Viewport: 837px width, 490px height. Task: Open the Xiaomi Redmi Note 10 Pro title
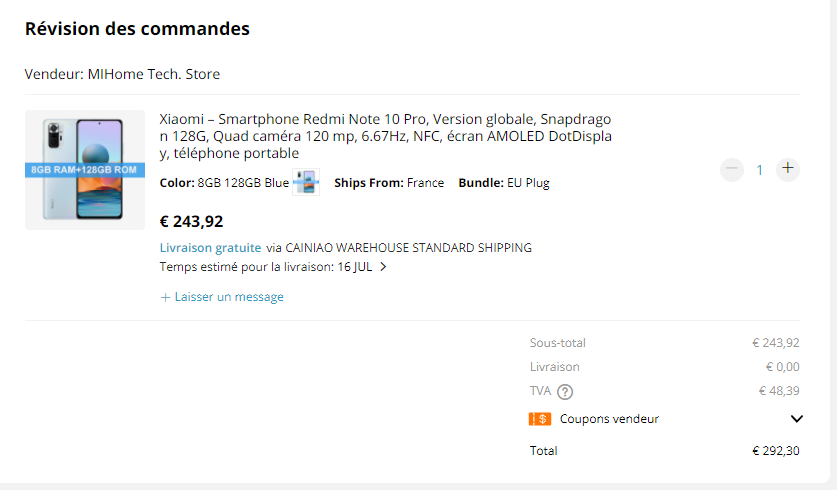pos(385,136)
